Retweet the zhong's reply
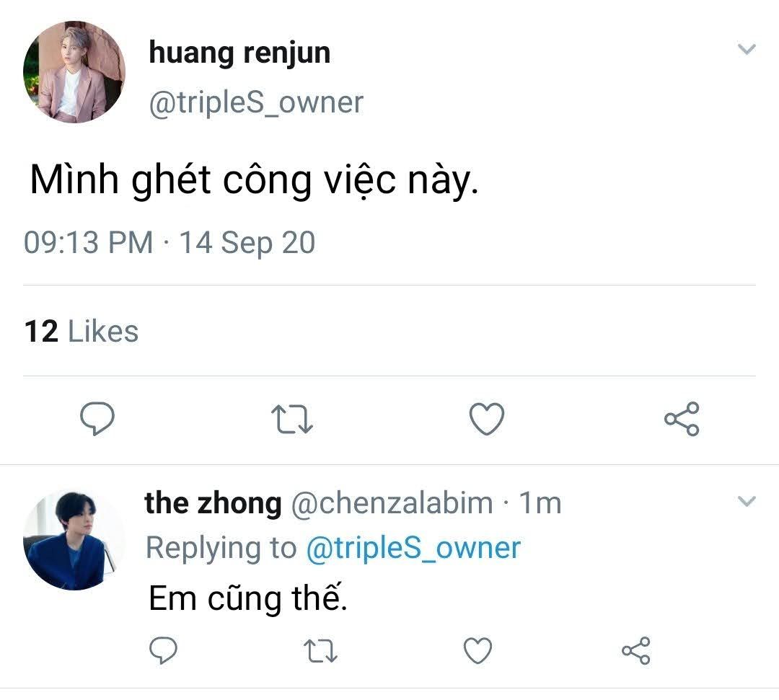 tap(320, 650)
